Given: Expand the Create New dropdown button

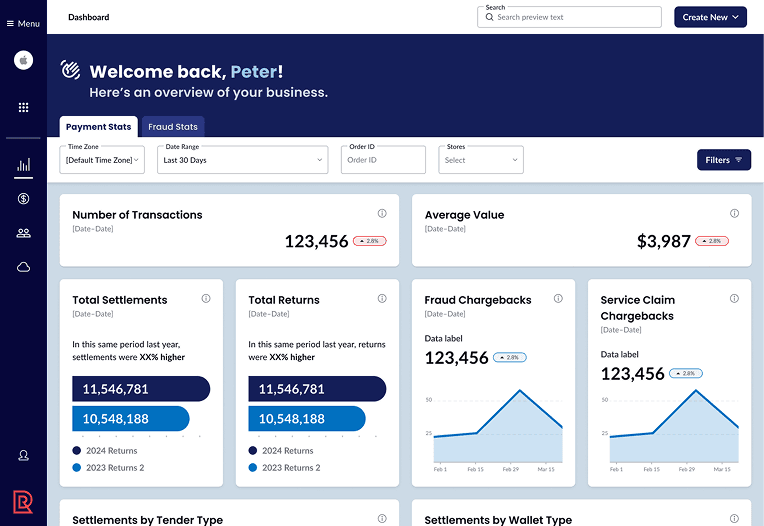Looking at the screenshot, I should click(x=710, y=17).
